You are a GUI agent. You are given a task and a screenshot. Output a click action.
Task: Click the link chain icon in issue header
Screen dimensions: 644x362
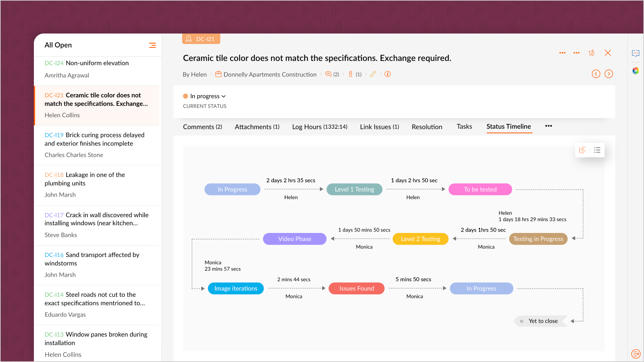pos(373,74)
